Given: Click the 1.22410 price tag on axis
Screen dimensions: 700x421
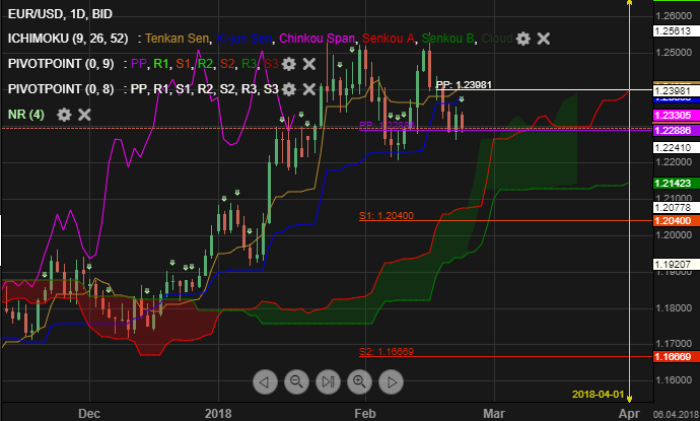Looking at the screenshot, I should 675,147.
